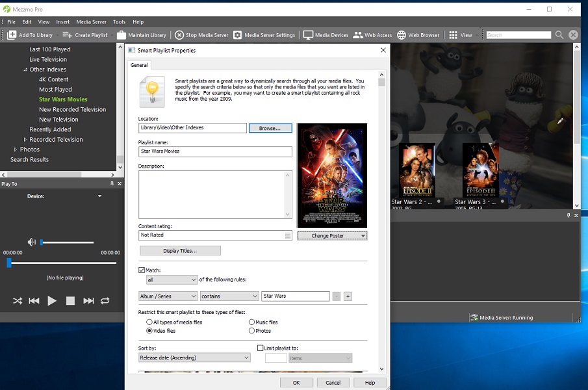Stop the media server
The width and height of the screenshot is (588, 390).
[201, 35]
